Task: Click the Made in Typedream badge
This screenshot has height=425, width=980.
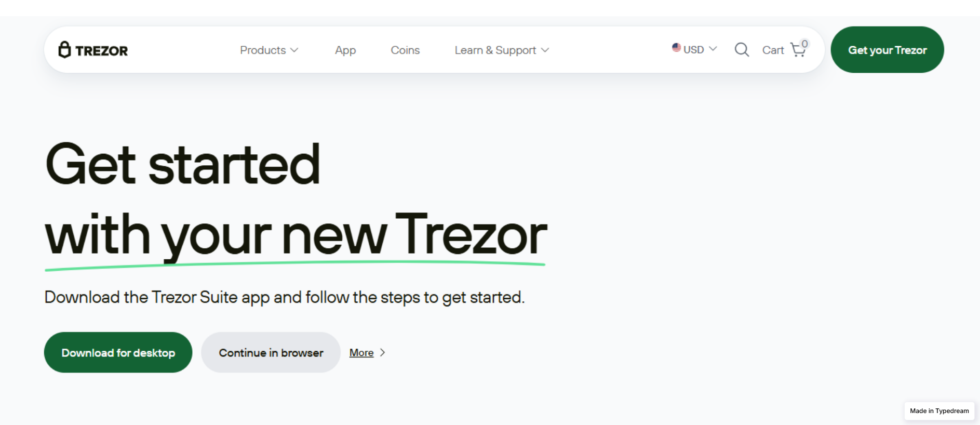Action: [939, 410]
